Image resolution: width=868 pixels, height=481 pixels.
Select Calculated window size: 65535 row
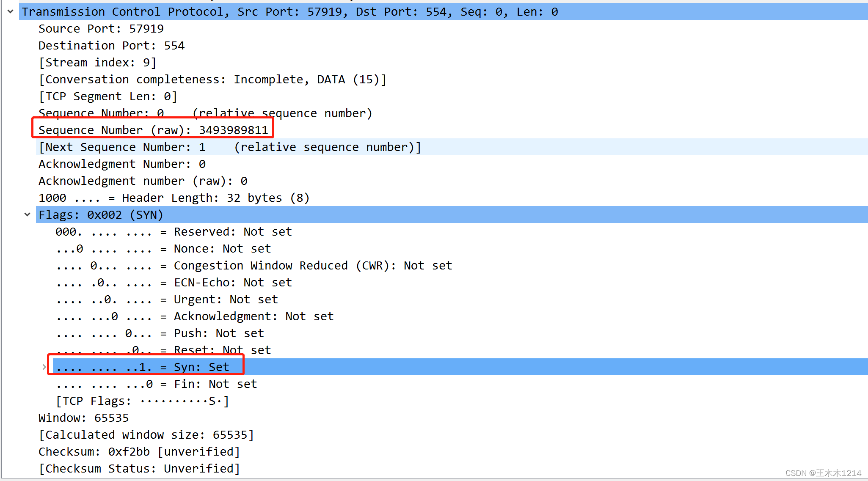tap(146, 435)
